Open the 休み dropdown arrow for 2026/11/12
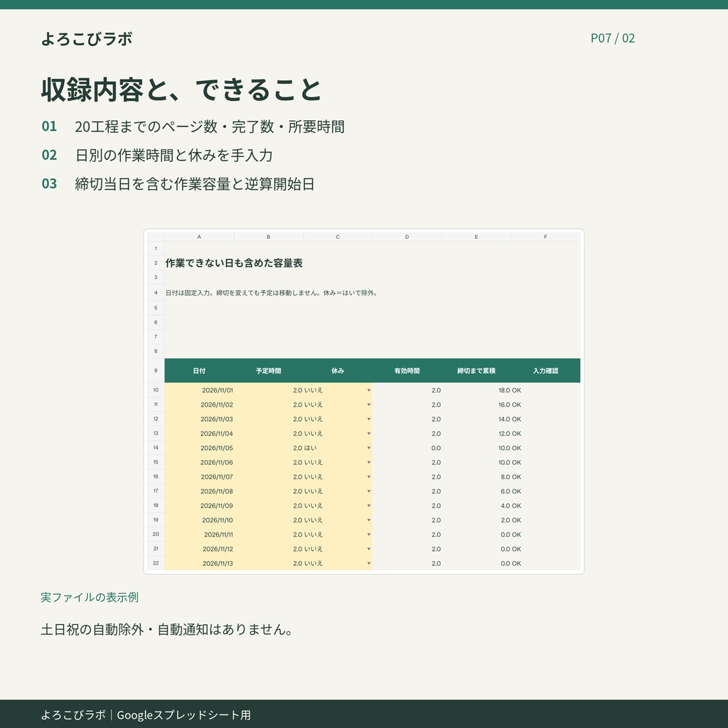Image resolution: width=728 pixels, height=728 pixels. 369,549
